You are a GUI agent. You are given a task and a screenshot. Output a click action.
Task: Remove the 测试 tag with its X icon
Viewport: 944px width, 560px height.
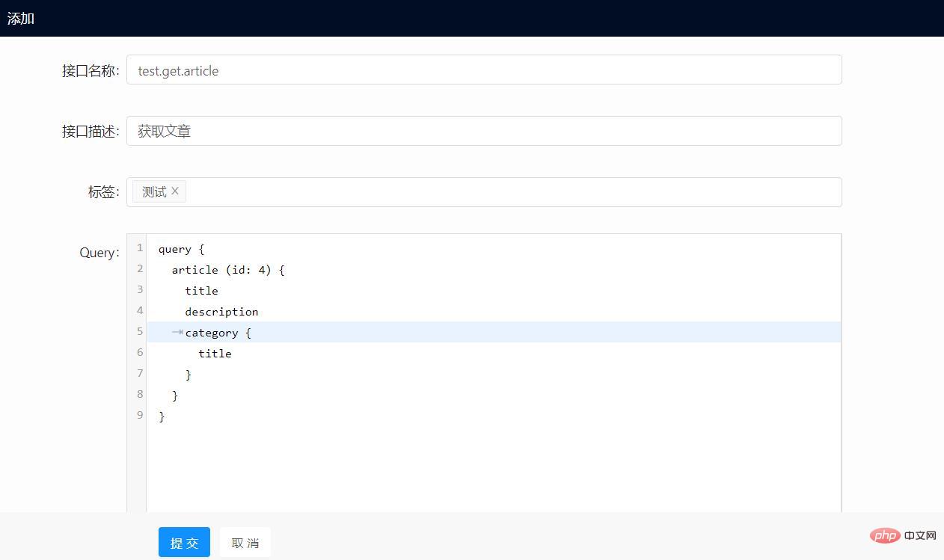[175, 191]
